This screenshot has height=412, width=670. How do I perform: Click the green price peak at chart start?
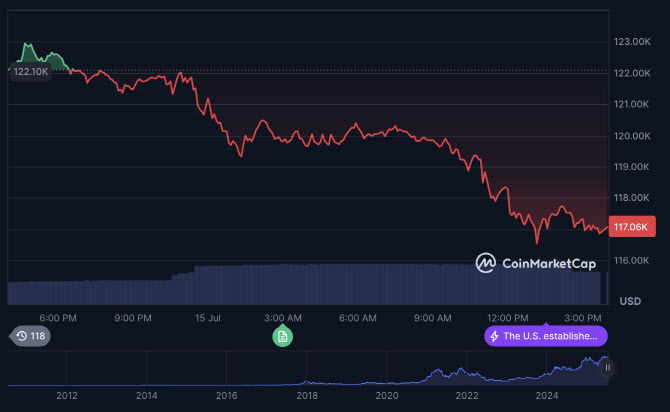click(27, 46)
